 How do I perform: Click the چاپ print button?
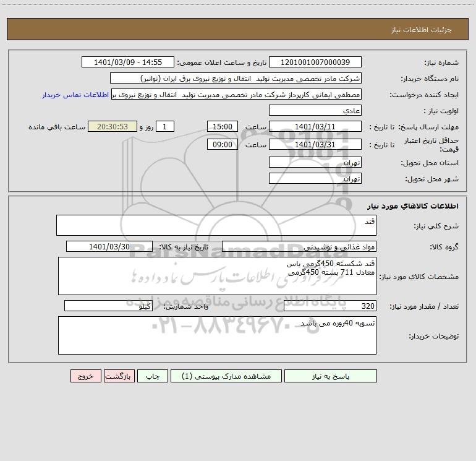pos(153,376)
